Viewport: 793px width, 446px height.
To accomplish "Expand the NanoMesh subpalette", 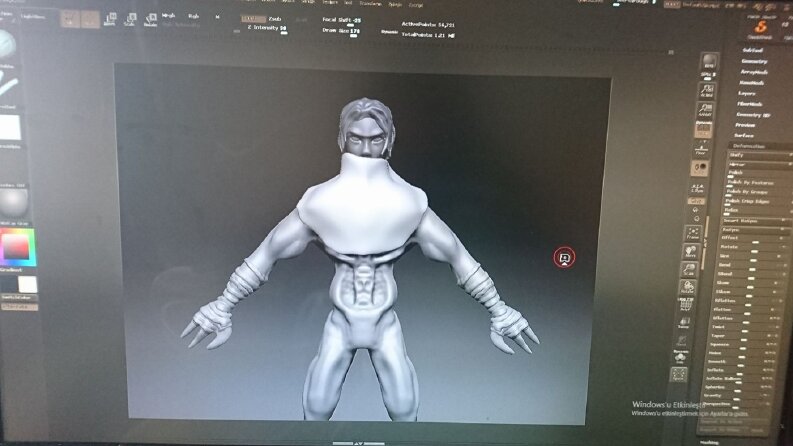I will [x=752, y=82].
